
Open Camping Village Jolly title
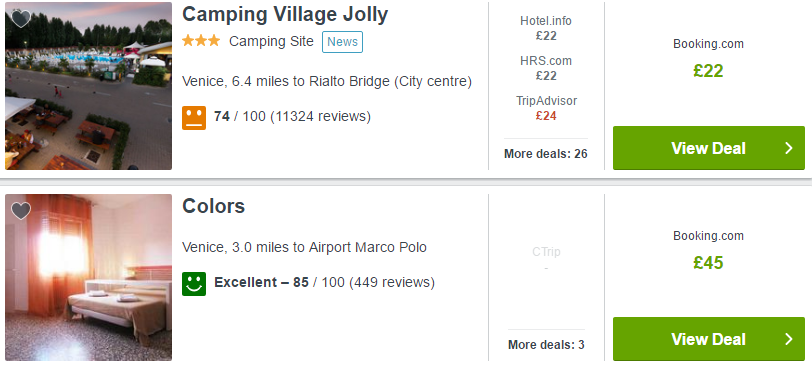(285, 14)
